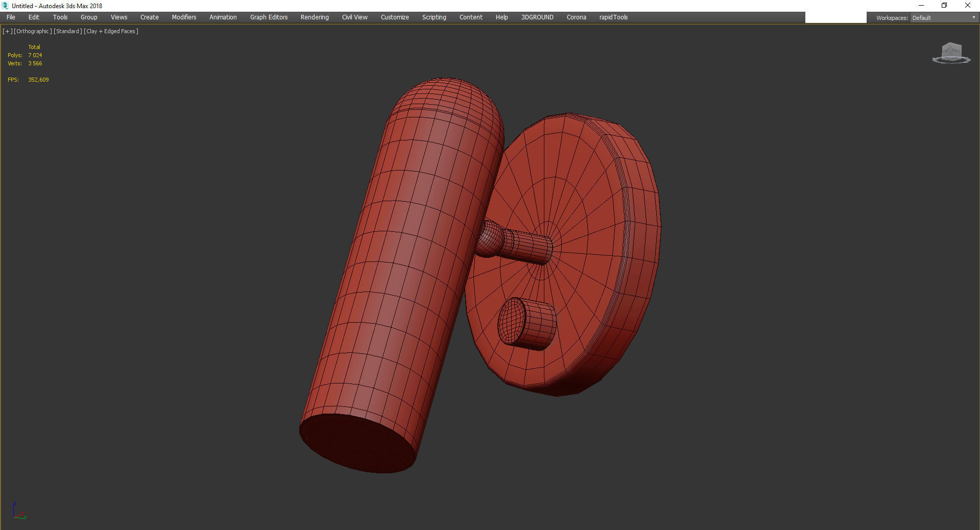Screen dimensions: 980x530
Task: Click the Polys count 7 024
Action: [x=35, y=55]
